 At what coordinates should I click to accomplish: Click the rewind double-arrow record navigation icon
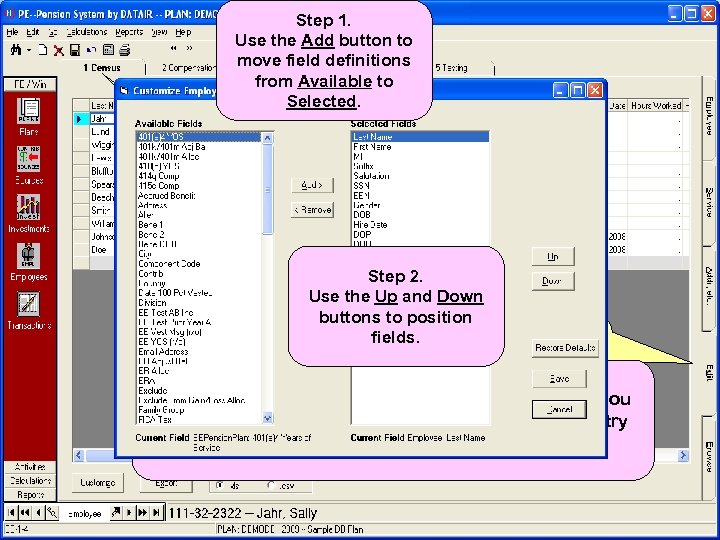coord(25,512)
